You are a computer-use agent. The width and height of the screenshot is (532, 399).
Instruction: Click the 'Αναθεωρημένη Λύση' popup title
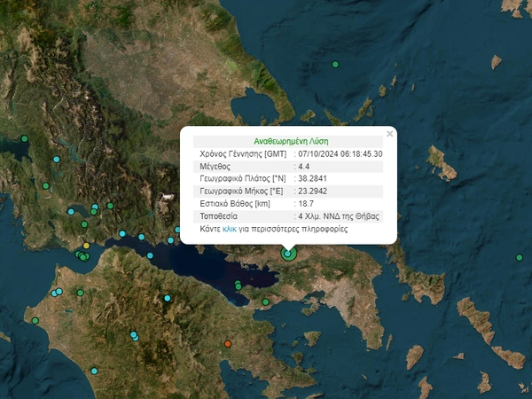(x=289, y=141)
